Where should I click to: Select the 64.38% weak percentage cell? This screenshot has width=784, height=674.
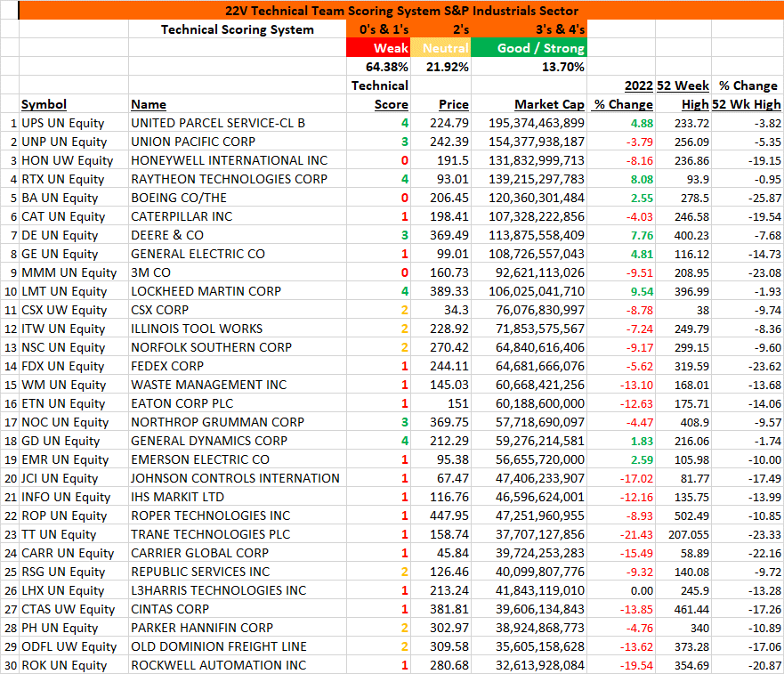[378, 67]
